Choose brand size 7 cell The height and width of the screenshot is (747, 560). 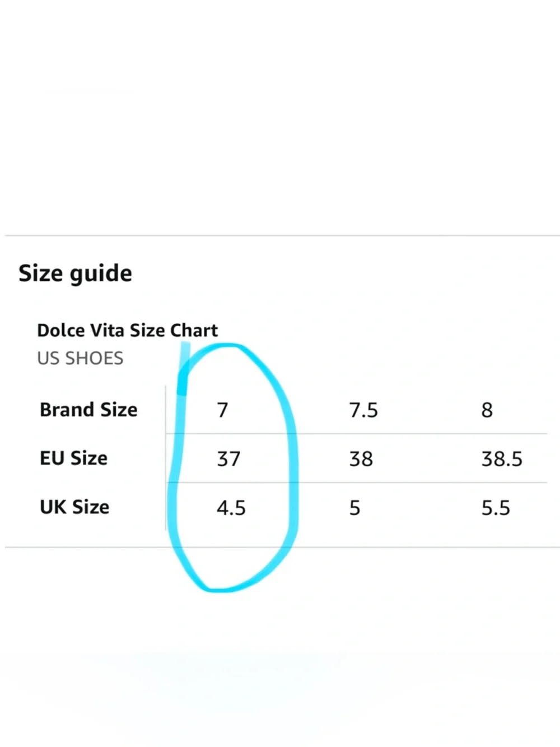(223, 410)
